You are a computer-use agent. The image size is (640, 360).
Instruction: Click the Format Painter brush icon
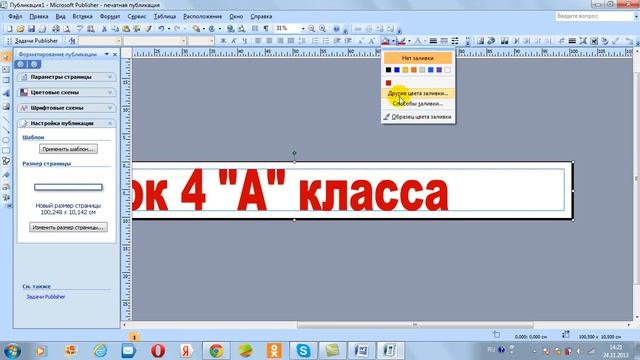click(x=148, y=29)
